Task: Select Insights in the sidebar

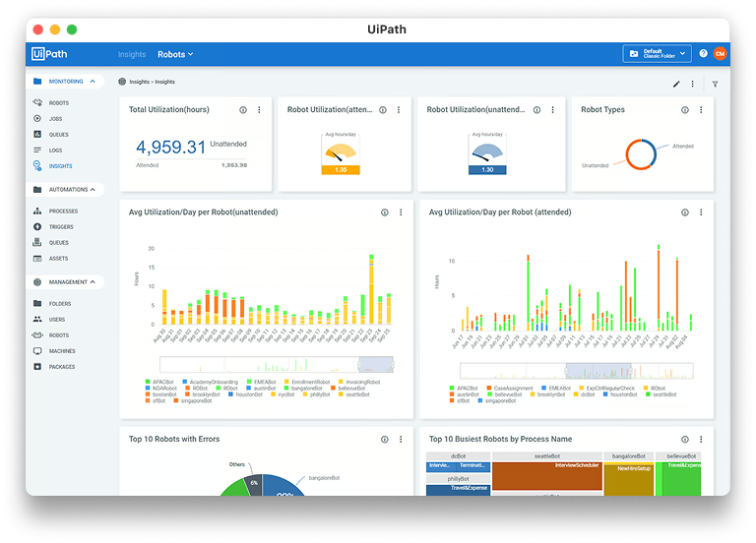Action: click(x=60, y=166)
